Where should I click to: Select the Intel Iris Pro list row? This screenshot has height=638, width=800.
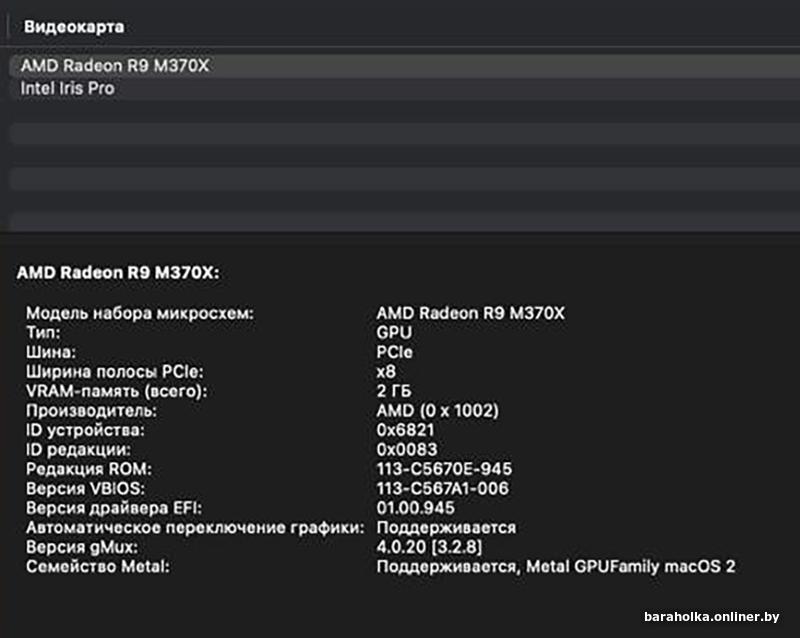click(405, 89)
